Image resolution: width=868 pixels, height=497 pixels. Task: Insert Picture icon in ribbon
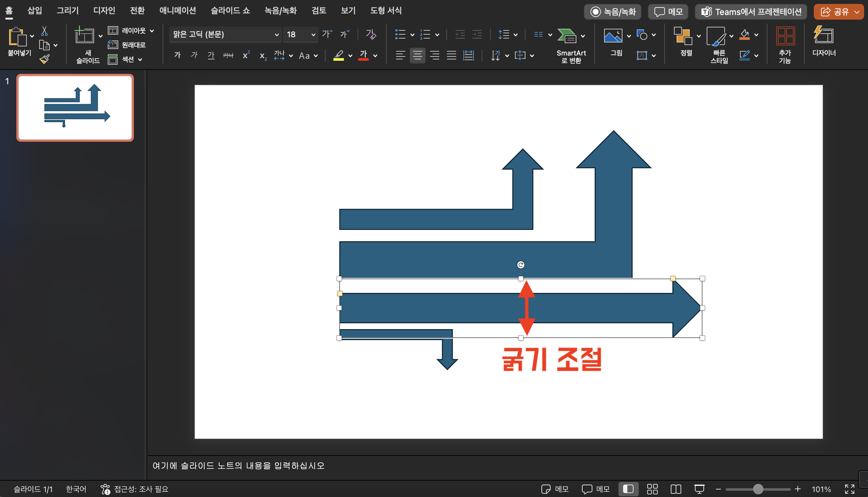point(613,36)
